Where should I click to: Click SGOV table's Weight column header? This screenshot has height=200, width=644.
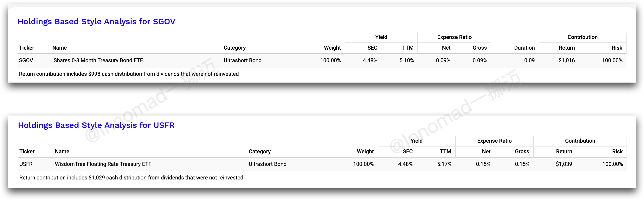point(332,48)
